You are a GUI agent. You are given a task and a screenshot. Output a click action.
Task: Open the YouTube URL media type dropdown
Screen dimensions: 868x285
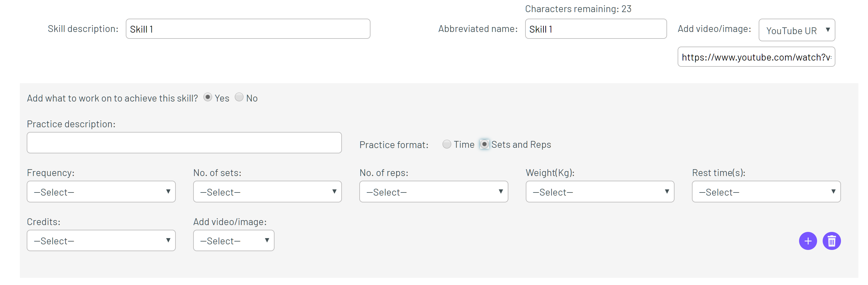pos(797,30)
